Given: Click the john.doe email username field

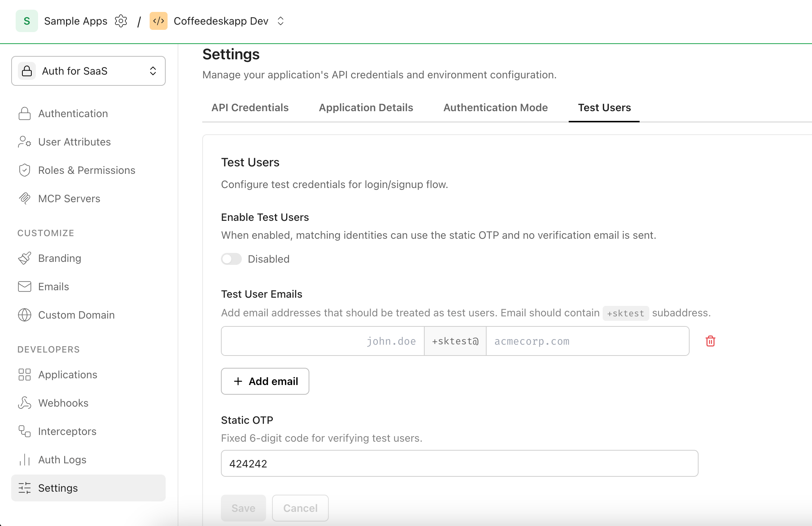Looking at the screenshot, I should pyautogui.click(x=323, y=341).
